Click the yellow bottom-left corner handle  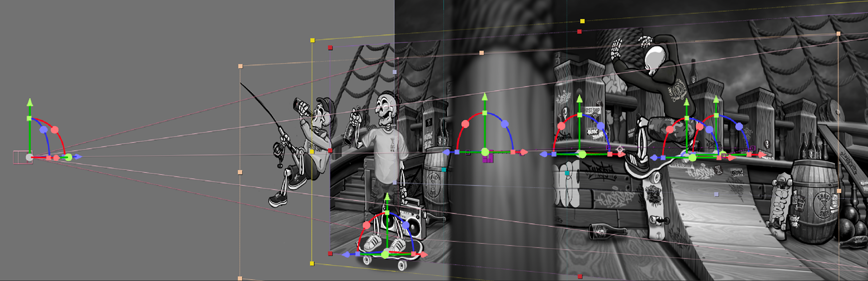[x=312, y=263]
